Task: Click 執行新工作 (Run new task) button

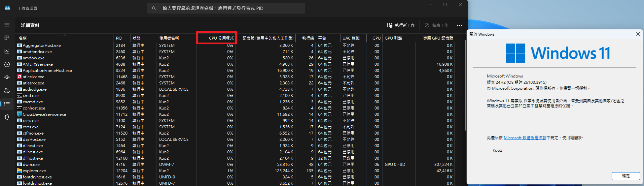Action: [401, 25]
